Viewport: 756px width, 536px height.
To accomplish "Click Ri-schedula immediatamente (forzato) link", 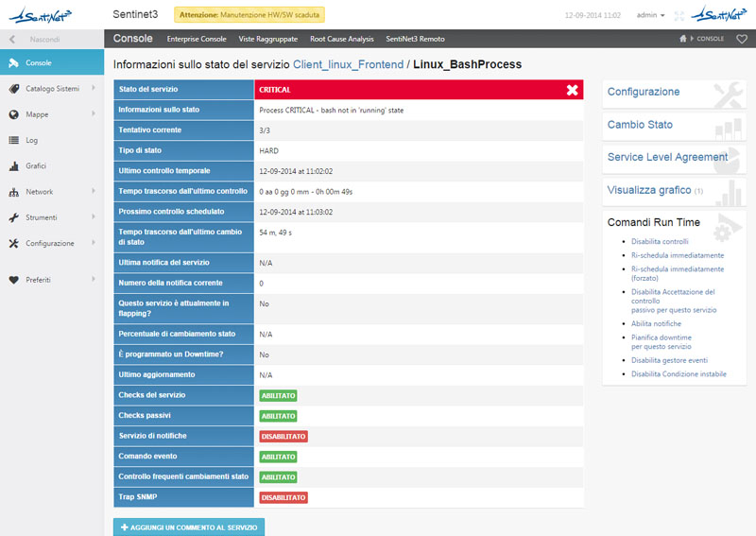I will pyautogui.click(x=678, y=273).
